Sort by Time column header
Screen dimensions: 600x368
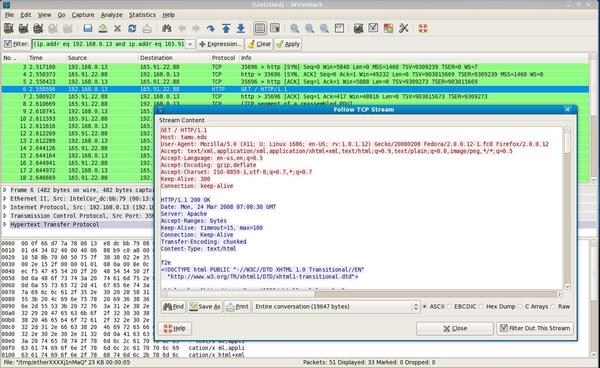(46, 58)
